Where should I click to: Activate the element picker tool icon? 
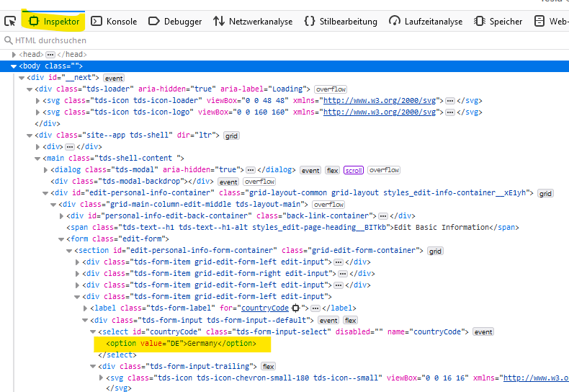10,22
